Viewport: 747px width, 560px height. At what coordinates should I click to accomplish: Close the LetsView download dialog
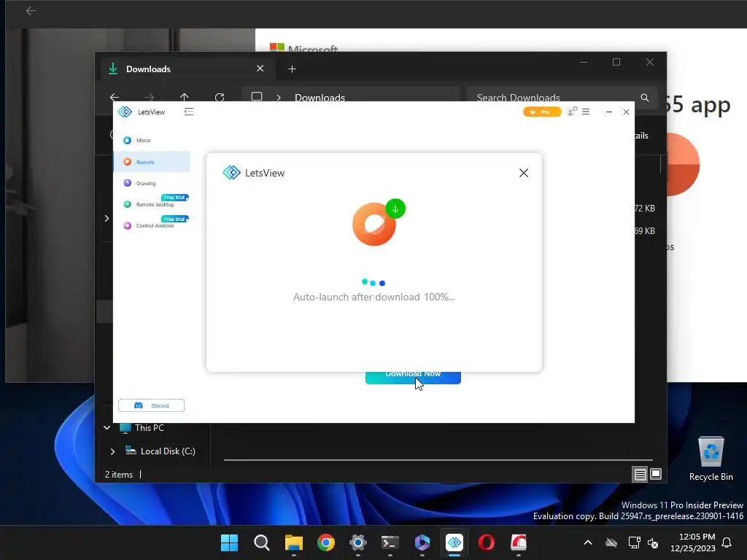[x=524, y=173]
